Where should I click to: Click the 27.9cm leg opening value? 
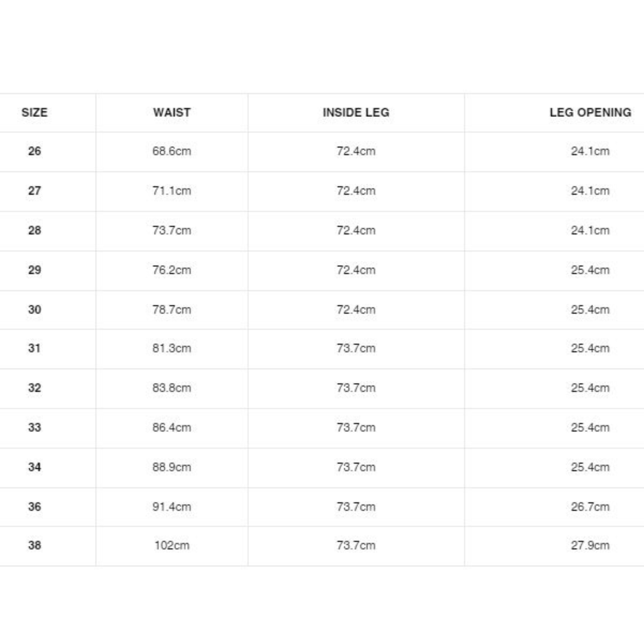(590, 545)
